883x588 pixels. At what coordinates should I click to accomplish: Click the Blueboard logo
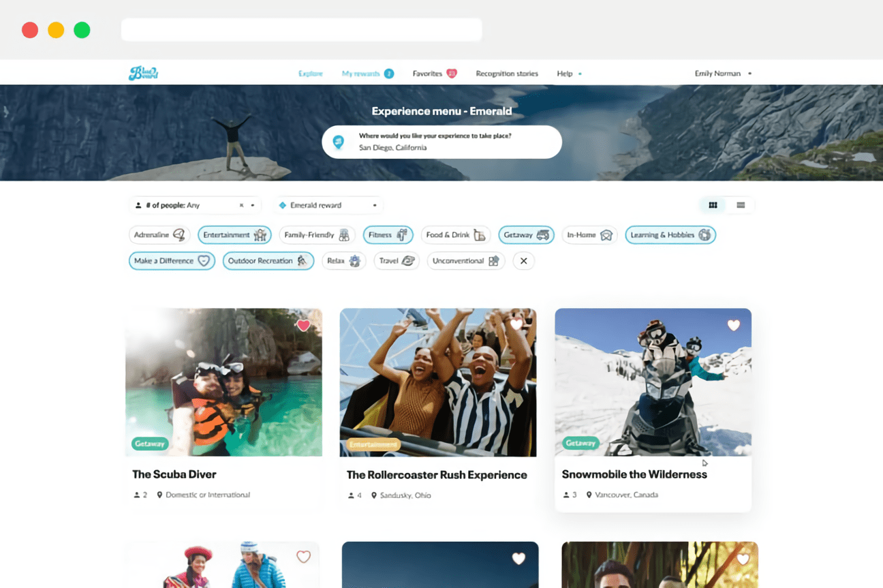point(143,73)
